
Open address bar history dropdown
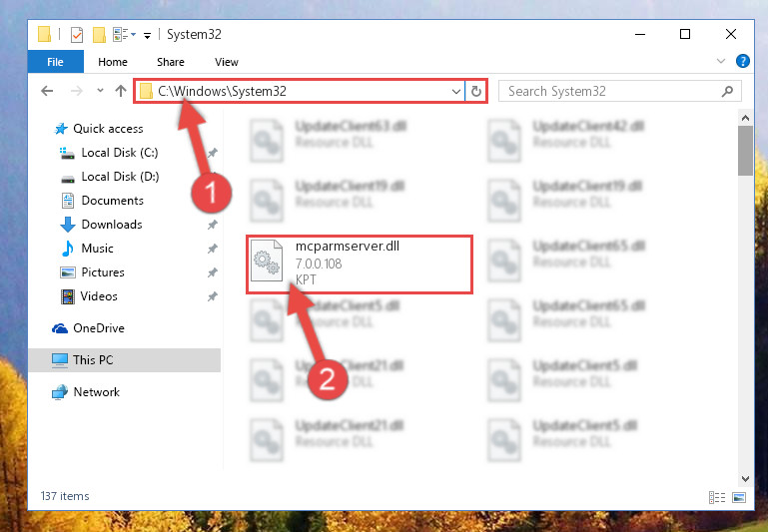click(x=456, y=92)
